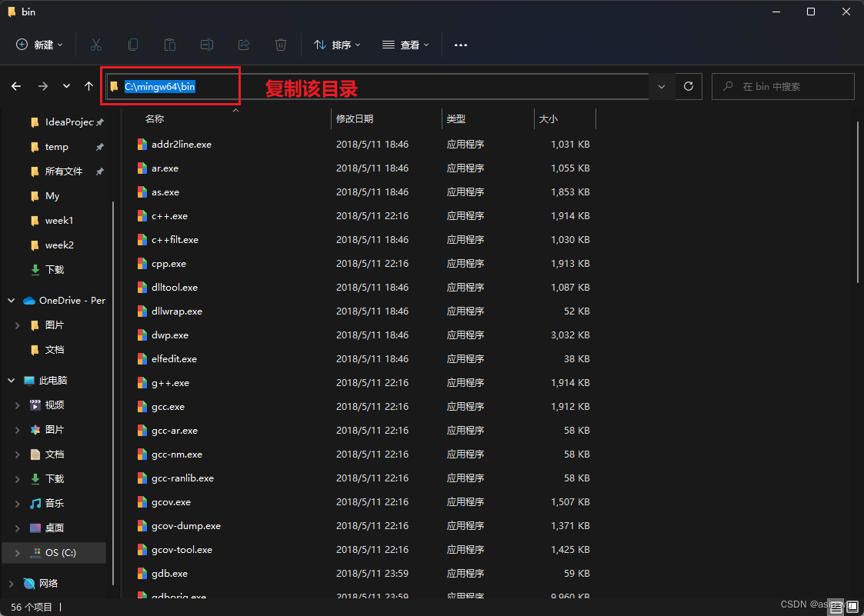The image size is (864, 616).
Task: Expand address bar history dropdown
Action: [x=662, y=86]
